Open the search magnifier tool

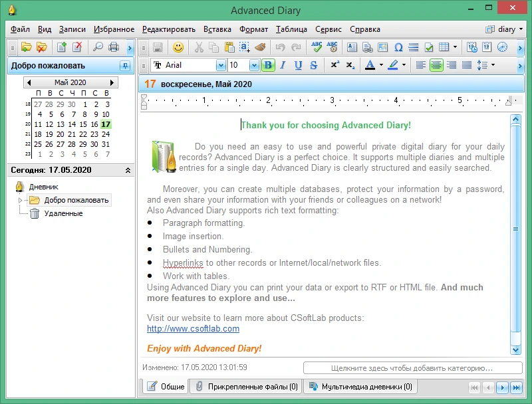(x=98, y=47)
